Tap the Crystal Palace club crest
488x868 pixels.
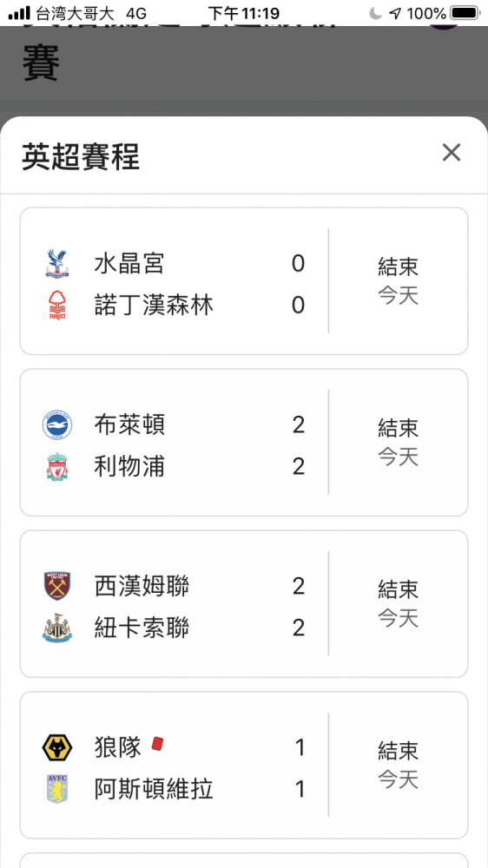57,264
